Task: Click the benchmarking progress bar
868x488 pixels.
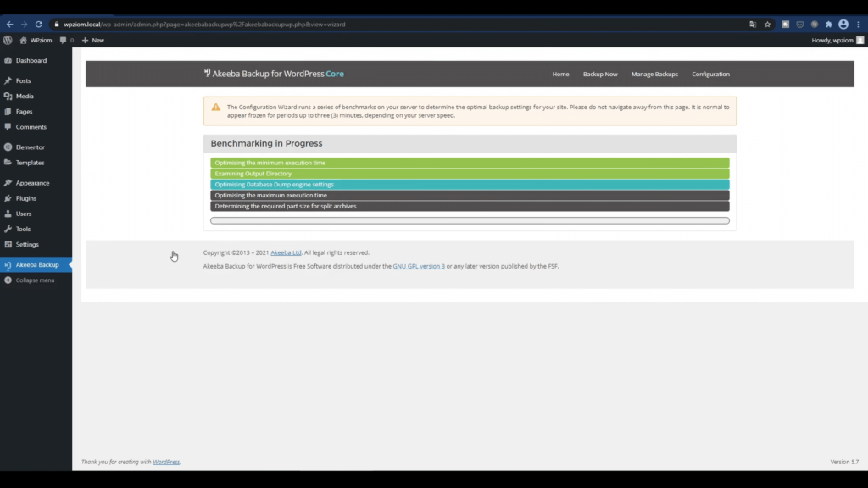Action: point(470,220)
